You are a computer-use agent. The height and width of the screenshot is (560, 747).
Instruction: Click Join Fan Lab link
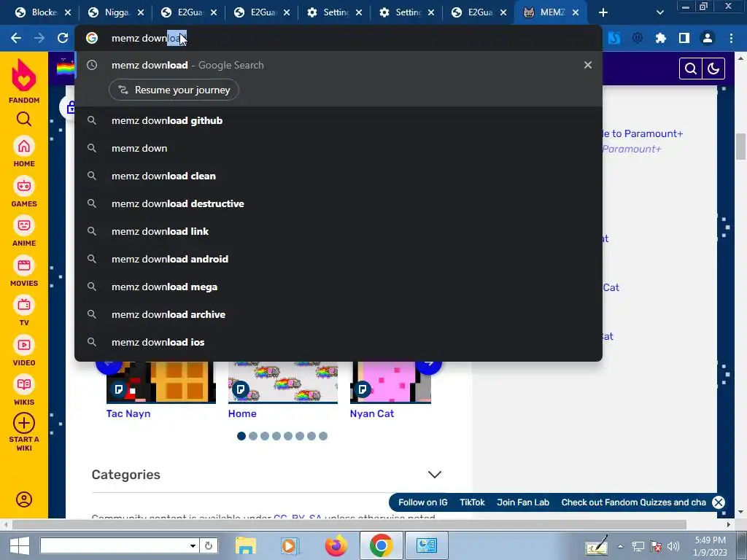tap(523, 502)
